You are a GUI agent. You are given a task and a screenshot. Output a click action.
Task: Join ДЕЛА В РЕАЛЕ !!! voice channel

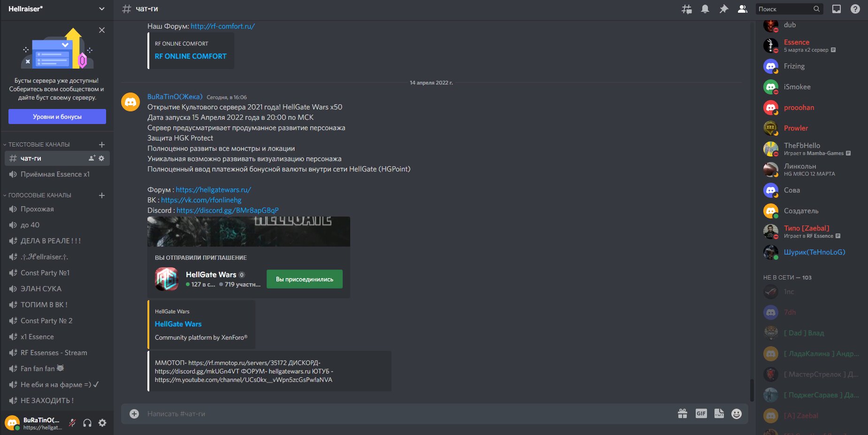coord(57,241)
